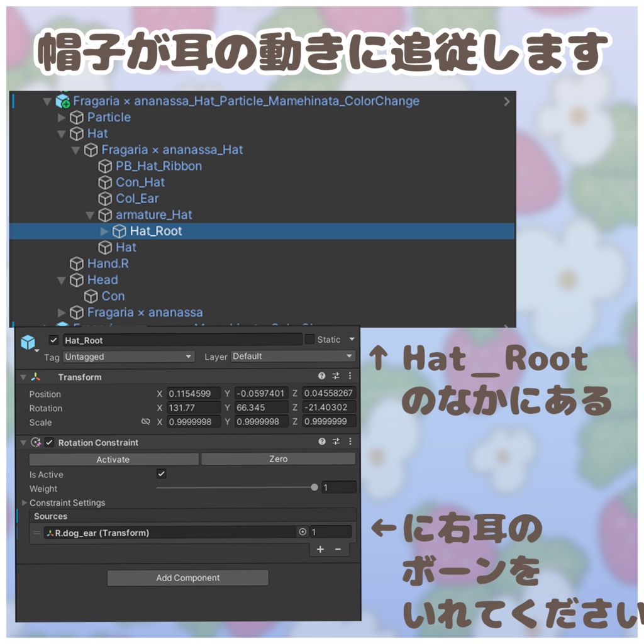This screenshot has height=644, width=644.
Task: Collapse armature_Hat in the hierarchy
Action: pyautogui.click(x=90, y=214)
